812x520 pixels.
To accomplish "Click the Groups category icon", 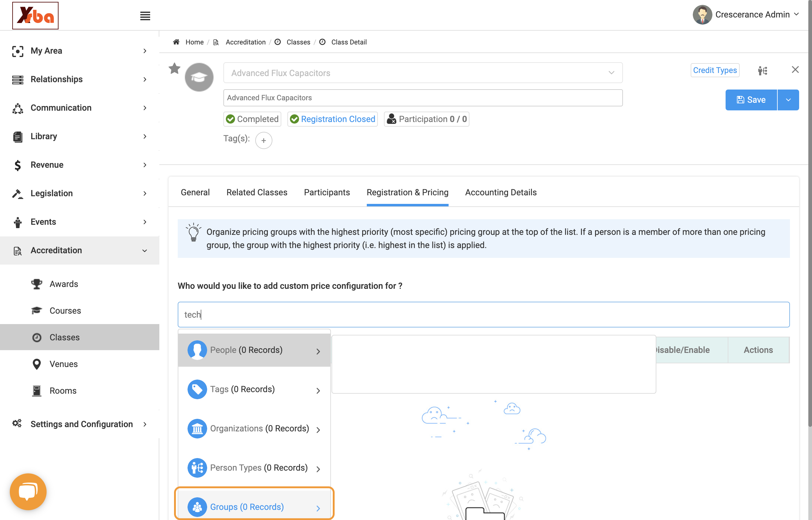I will (x=197, y=507).
